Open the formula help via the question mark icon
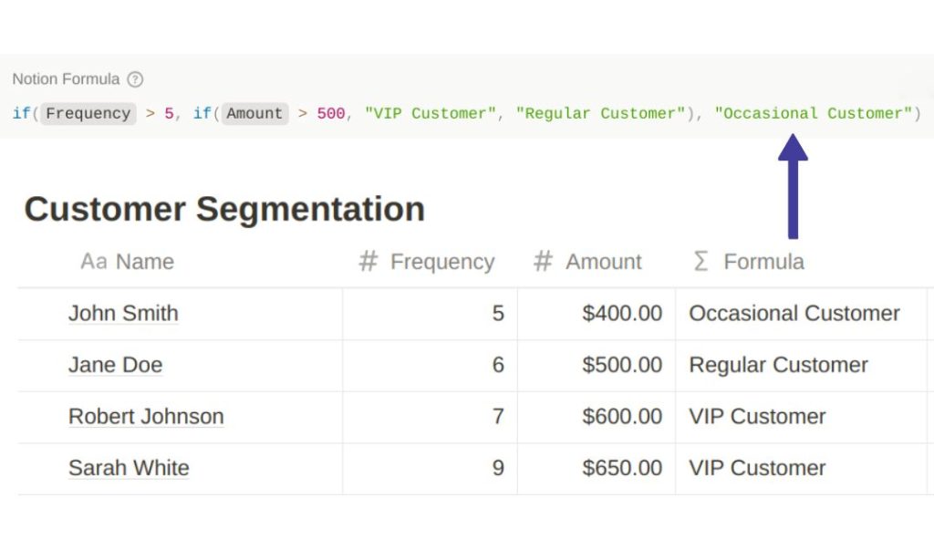The width and height of the screenshot is (934, 560). point(134,79)
